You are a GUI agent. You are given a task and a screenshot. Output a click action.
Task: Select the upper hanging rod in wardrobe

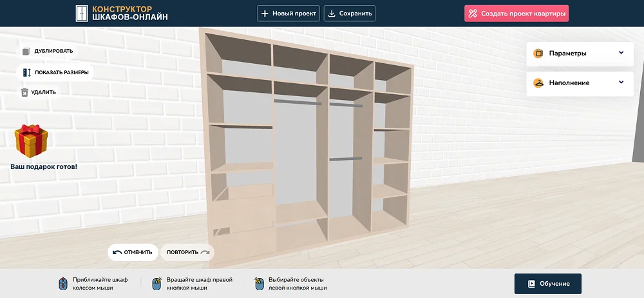point(297,102)
